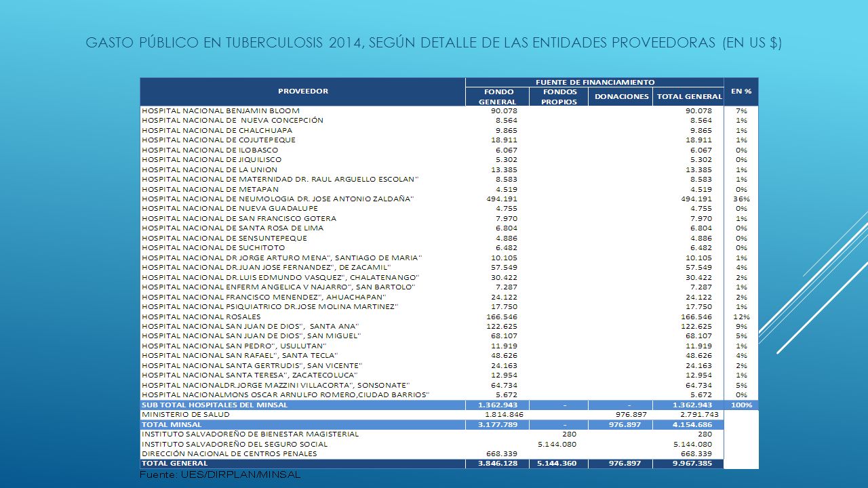The width and height of the screenshot is (868, 488).
Task: Select the Mons Oscar Arnulfo Romero, Ciudad Barrios row
Action: (285, 395)
